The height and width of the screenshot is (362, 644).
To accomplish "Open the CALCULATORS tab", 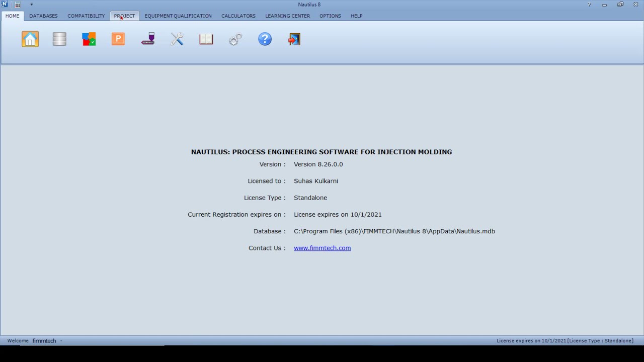I will (238, 16).
